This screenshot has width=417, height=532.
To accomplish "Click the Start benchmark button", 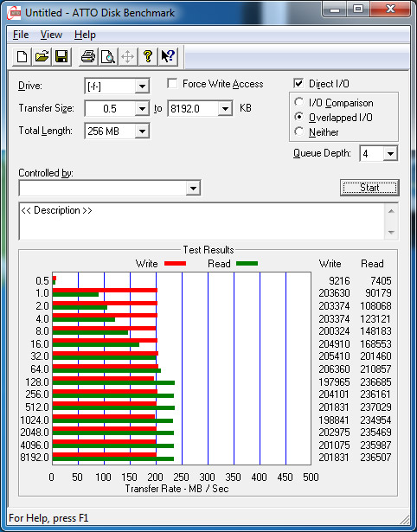I will 369,188.
